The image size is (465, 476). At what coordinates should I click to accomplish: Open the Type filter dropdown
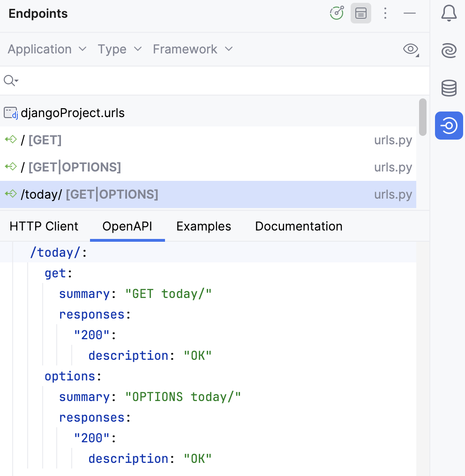120,49
